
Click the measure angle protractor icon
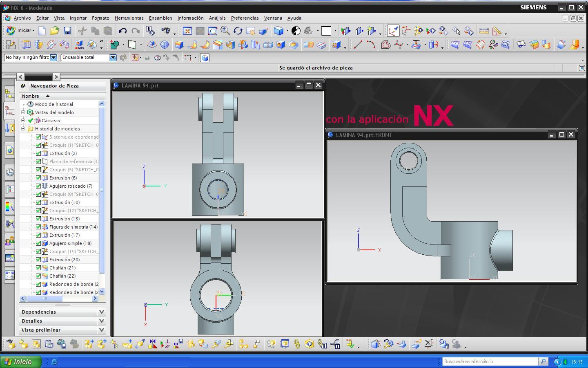pyautogui.click(x=497, y=31)
